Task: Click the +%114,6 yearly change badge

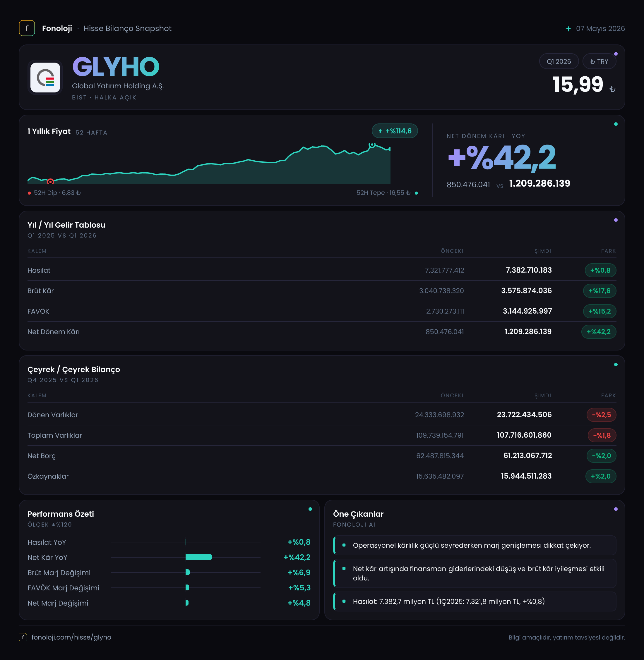Action: [395, 131]
